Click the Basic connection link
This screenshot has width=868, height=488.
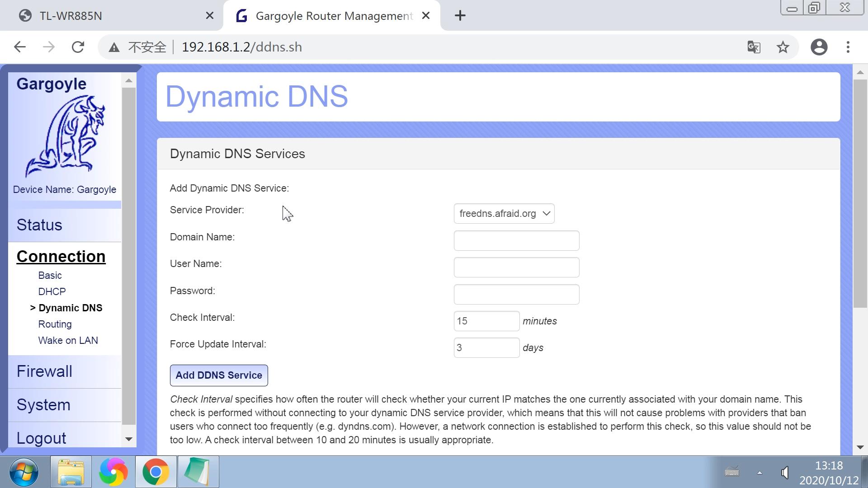(x=49, y=275)
